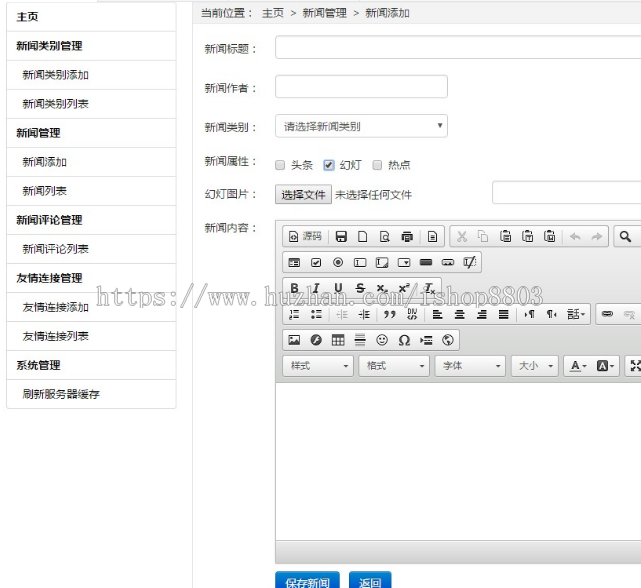The image size is (641, 588).
Task: Open the 请选择新闻类别 dropdown
Action: [361, 126]
